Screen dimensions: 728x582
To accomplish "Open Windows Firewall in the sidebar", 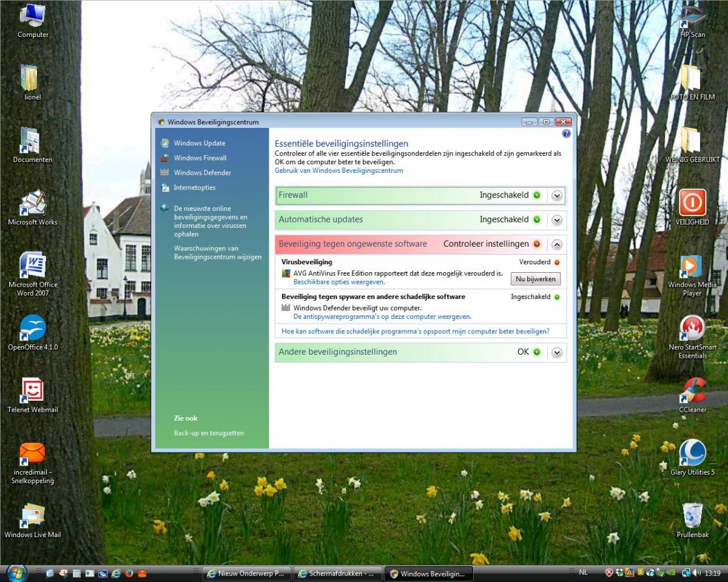I will (200, 158).
